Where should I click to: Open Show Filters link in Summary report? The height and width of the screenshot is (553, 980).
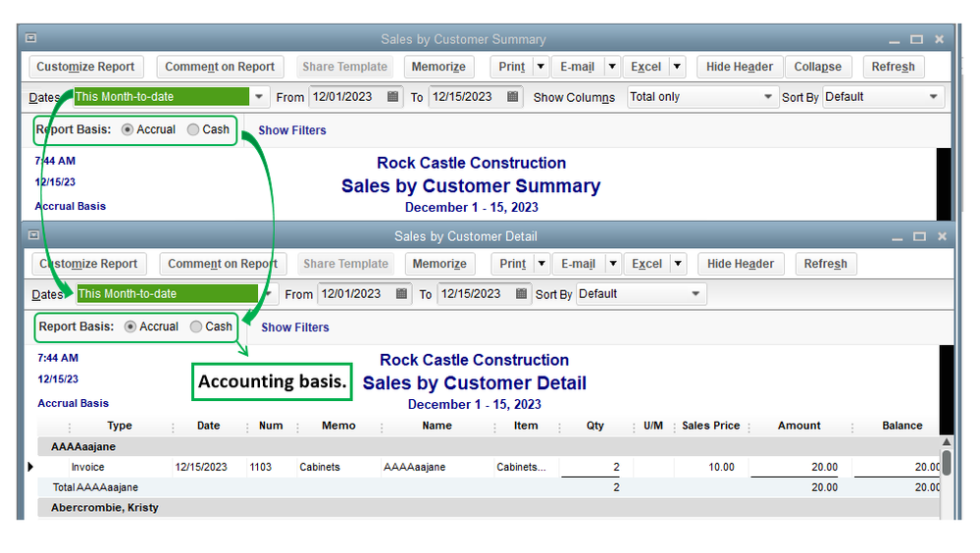click(x=292, y=130)
